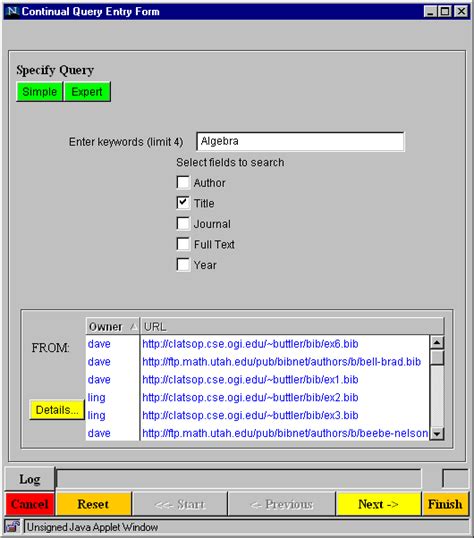Click the orange Reset button
474x538 pixels.
coord(93,504)
